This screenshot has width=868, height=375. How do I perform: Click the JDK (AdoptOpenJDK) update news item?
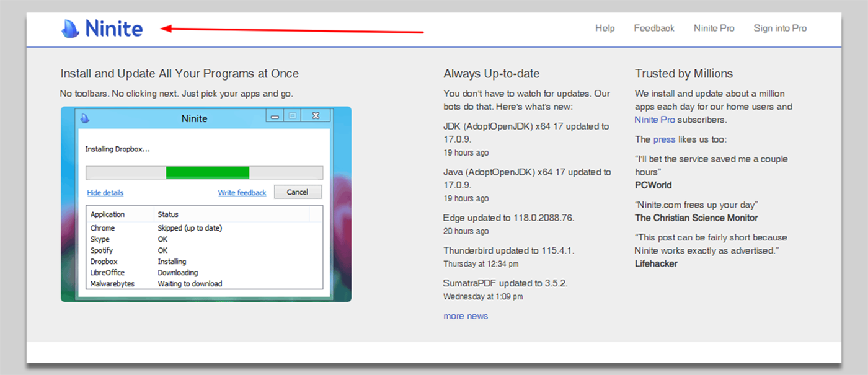[526, 133]
